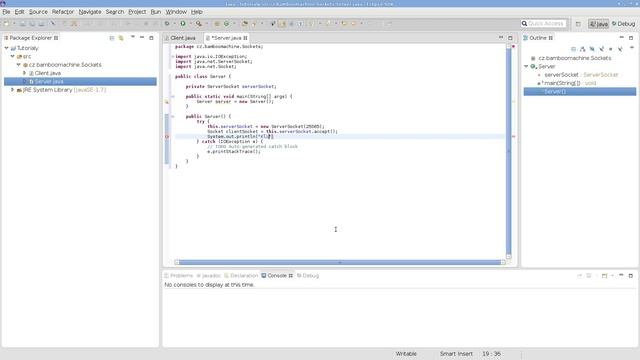Click the Quick Access search field
The image size is (640, 360).
point(544,24)
